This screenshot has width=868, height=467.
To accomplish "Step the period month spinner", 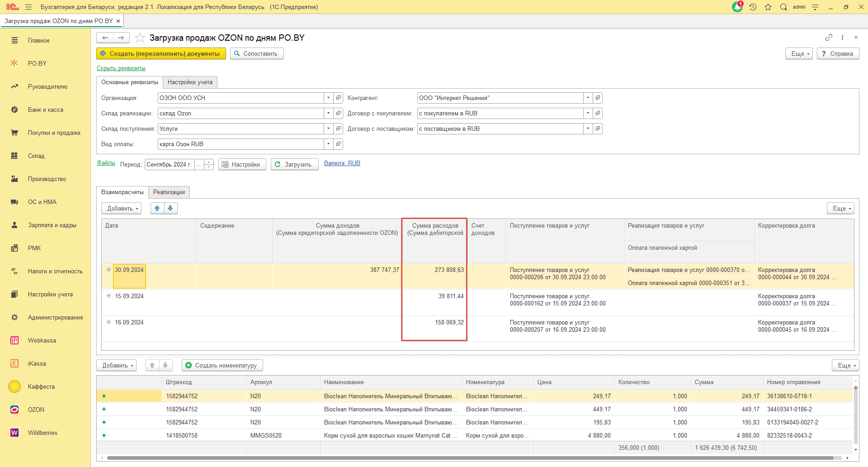I will [x=209, y=164].
